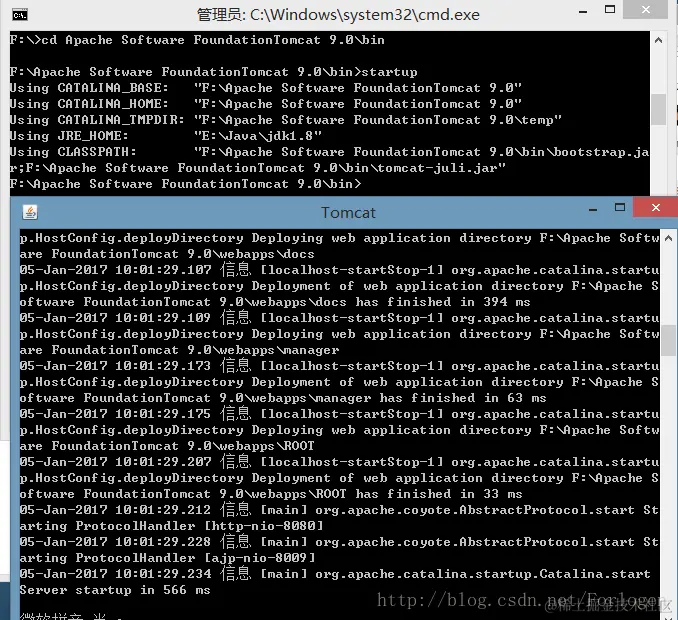Click the Tomcat console scrollbar thumb
This screenshot has height=620, width=678.
(x=668, y=340)
